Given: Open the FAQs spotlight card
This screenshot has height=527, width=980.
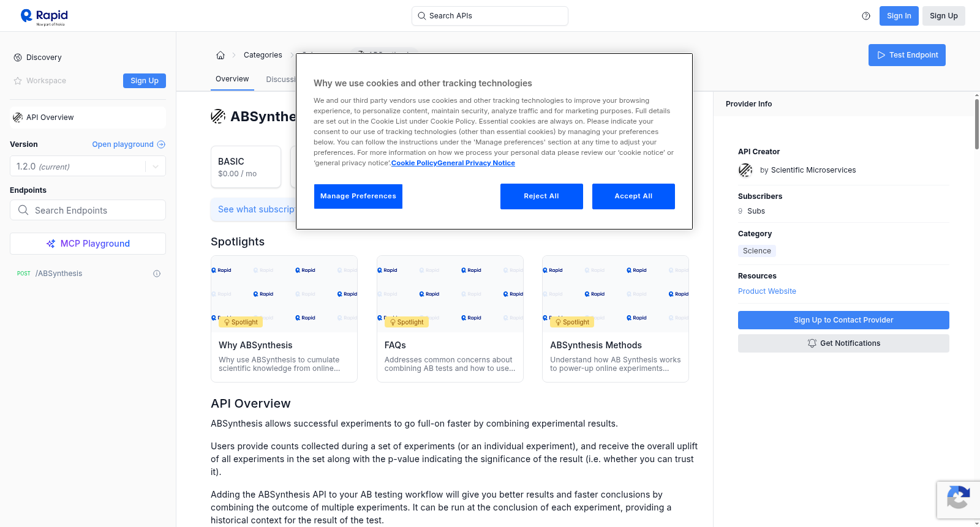Looking at the screenshot, I should pos(450,319).
